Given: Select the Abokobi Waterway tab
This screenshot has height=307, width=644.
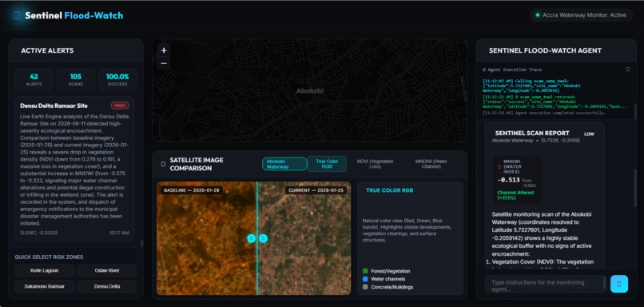Looking at the screenshot, I should pyautogui.click(x=284, y=164).
